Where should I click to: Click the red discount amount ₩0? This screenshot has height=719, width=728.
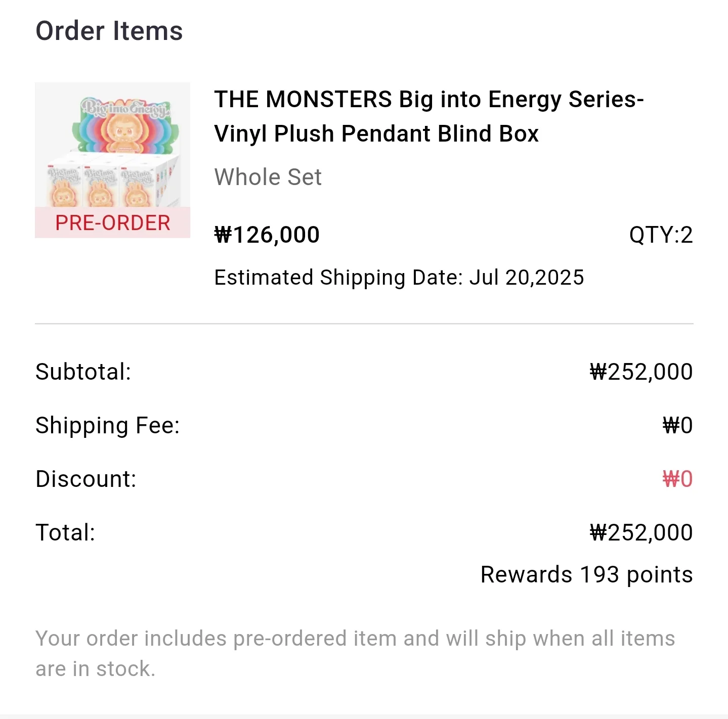pos(677,479)
